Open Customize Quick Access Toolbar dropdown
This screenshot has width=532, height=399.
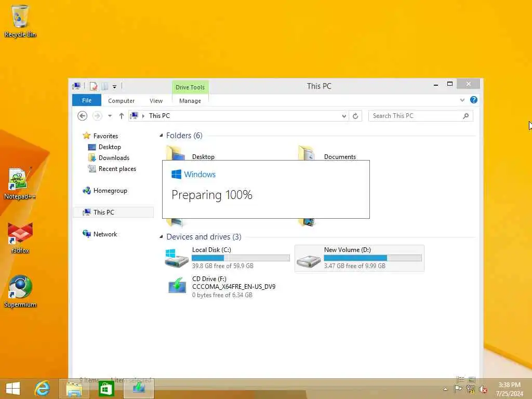115,87
